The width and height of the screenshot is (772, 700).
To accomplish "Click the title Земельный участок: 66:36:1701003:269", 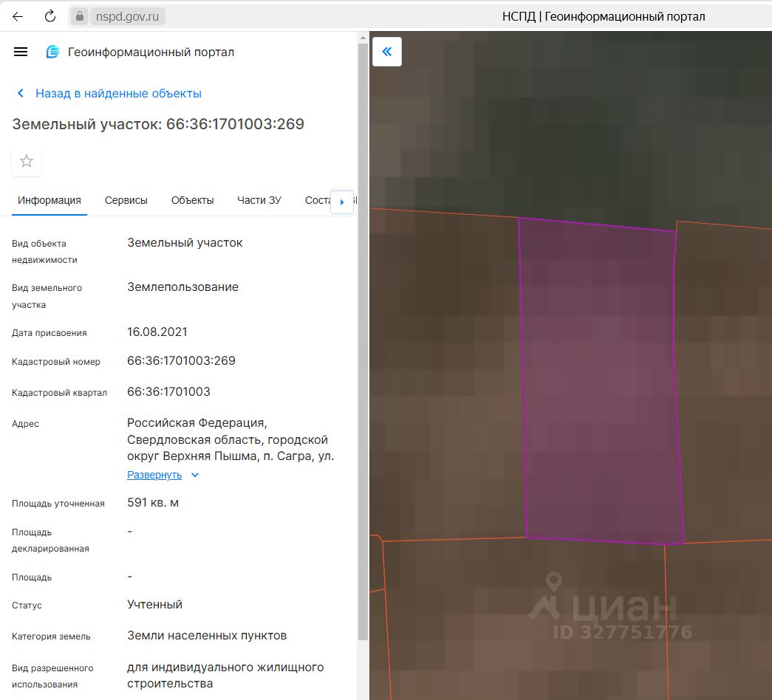I will click(158, 124).
